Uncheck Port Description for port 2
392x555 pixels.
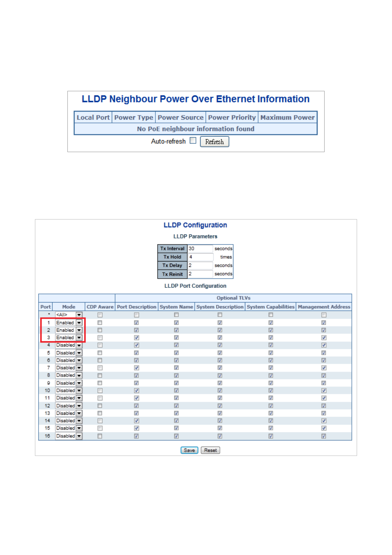click(x=136, y=330)
